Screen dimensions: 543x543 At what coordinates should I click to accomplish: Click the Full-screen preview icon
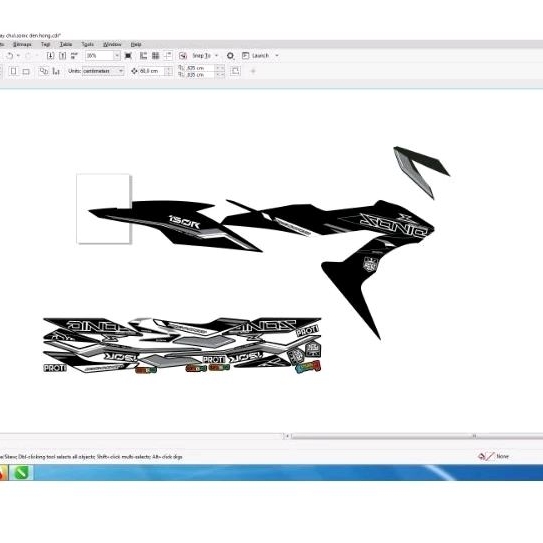tap(128, 55)
